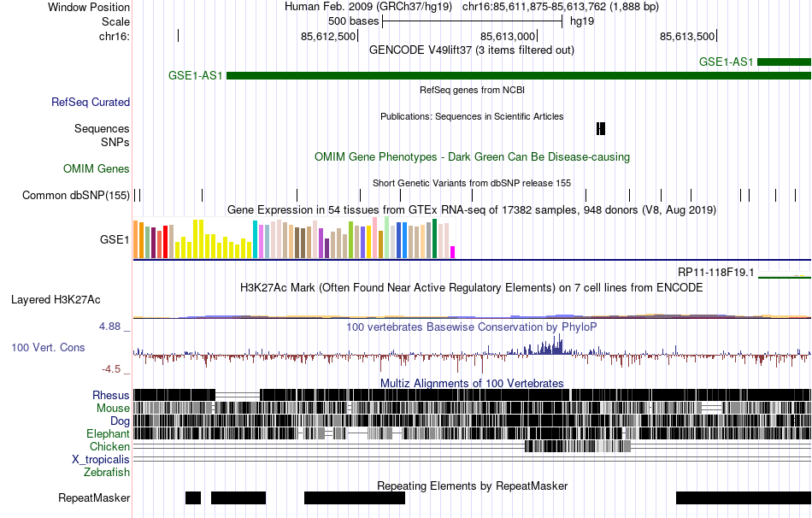Screen dimensions: 812x518
Task: Open the 100 Vert. Cons track label
Action: click(x=48, y=348)
